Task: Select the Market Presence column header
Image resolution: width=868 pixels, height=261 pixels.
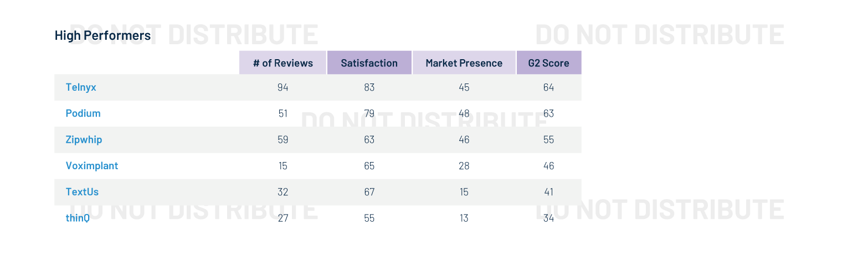Action: [x=464, y=63]
